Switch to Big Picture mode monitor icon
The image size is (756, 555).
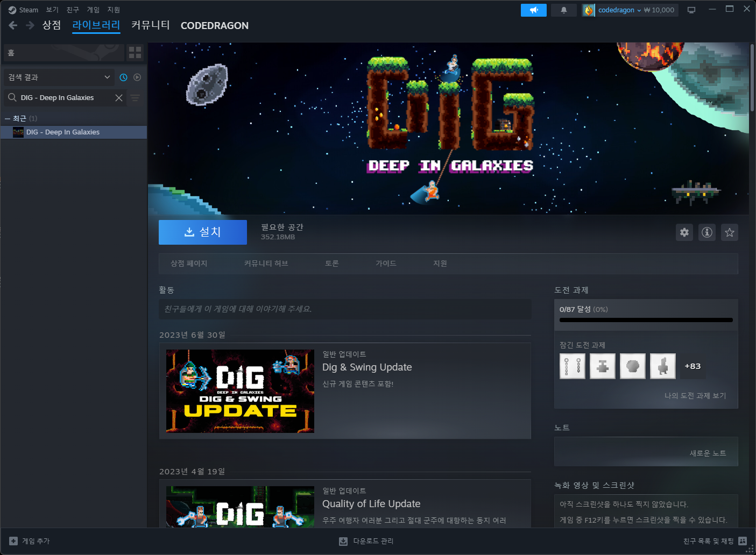691,10
